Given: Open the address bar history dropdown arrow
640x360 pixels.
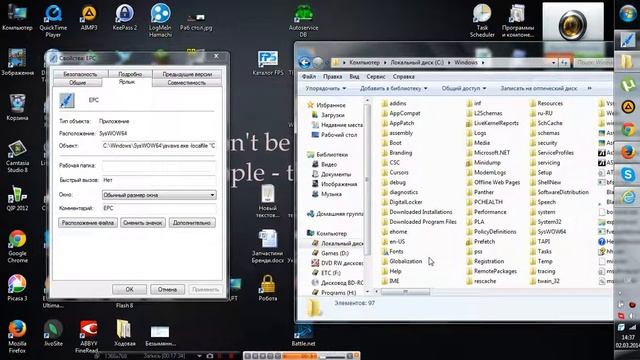Looking at the screenshot, I should click(x=553, y=63).
